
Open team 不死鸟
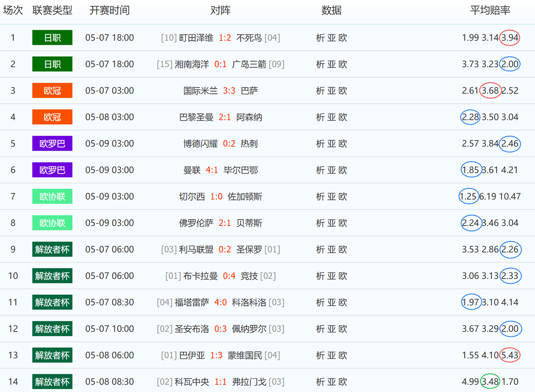click(249, 38)
